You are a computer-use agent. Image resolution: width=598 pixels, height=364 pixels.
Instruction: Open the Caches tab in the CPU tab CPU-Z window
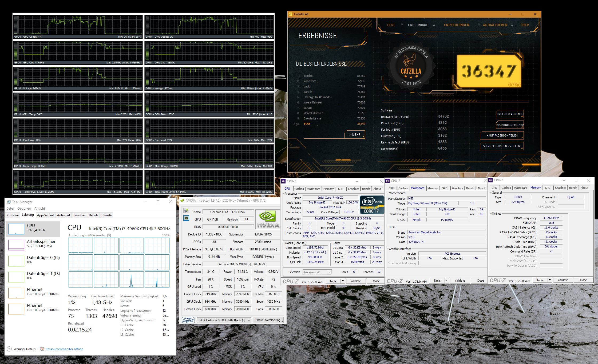[x=299, y=189]
